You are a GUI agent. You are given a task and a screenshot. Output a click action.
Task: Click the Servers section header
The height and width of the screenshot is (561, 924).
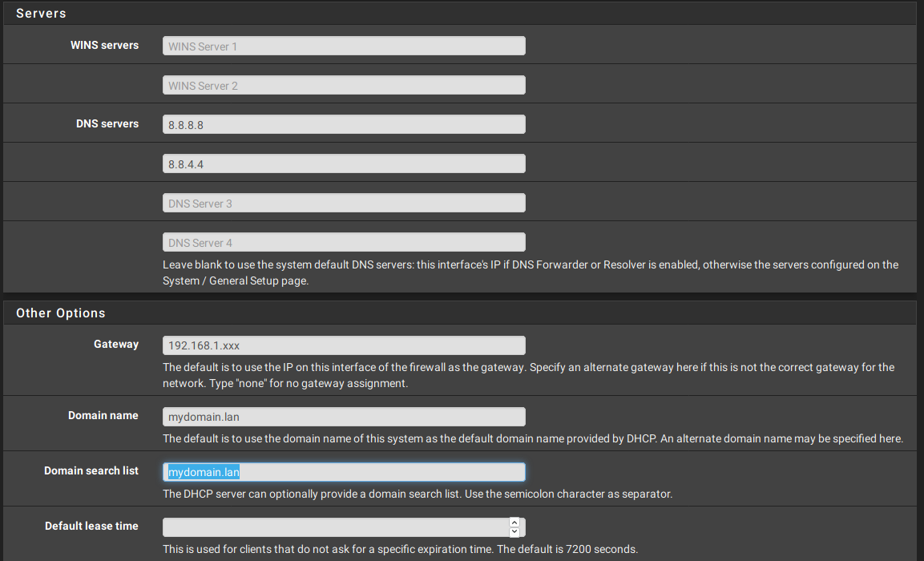pyautogui.click(x=41, y=14)
